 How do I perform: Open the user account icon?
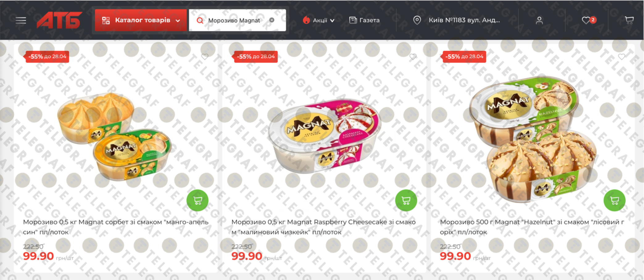click(x=539, y=20)
